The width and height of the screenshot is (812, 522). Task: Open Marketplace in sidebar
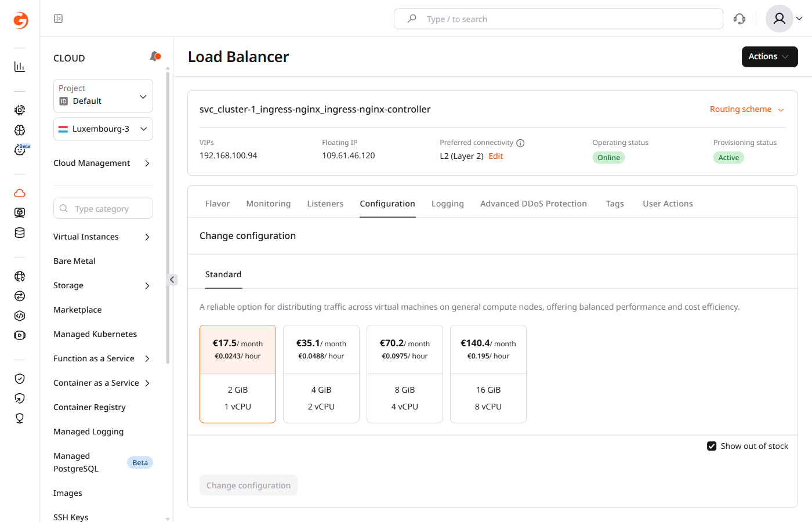pos(78,310)
